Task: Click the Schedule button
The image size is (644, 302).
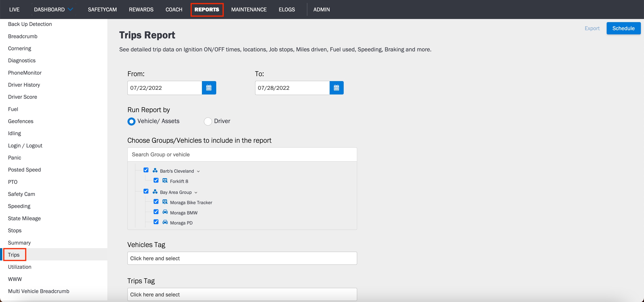Action: [623, 28]
